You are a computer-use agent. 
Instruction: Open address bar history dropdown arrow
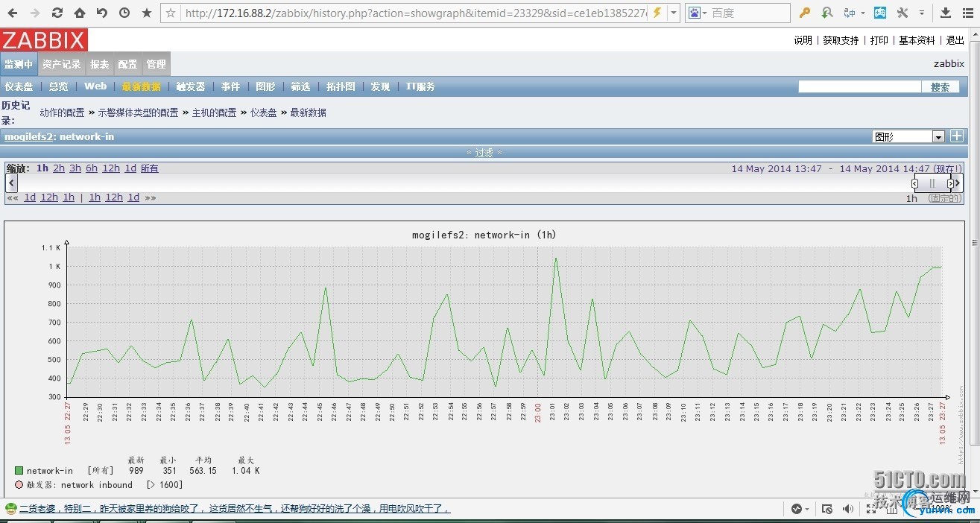click(x=673, y=13)
